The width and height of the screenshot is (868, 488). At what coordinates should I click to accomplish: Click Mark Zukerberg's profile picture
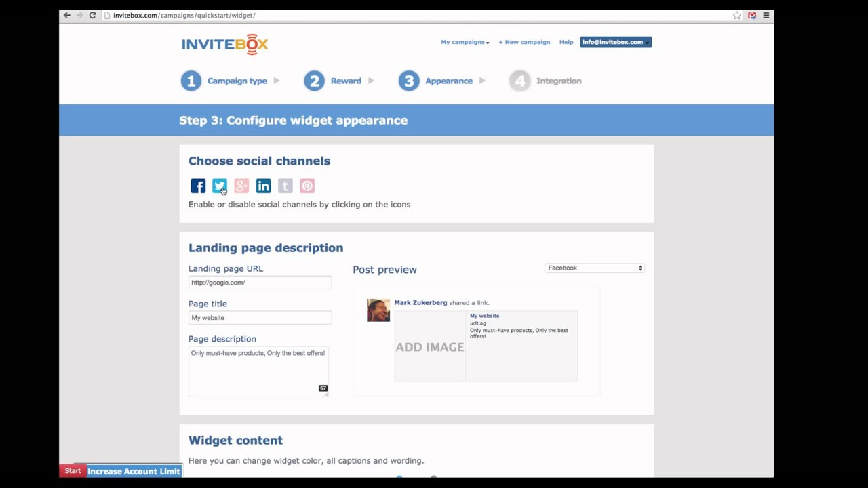tap(378, 310)
